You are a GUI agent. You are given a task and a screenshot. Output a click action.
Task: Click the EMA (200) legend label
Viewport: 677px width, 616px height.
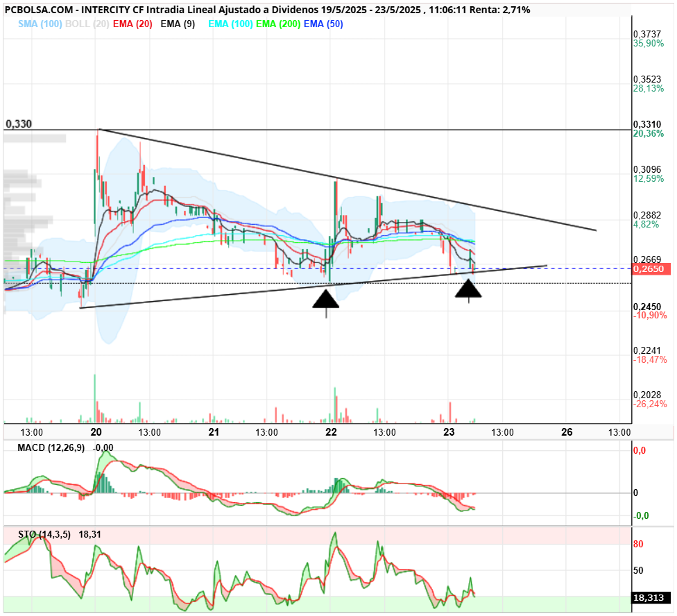click(278, 24)
